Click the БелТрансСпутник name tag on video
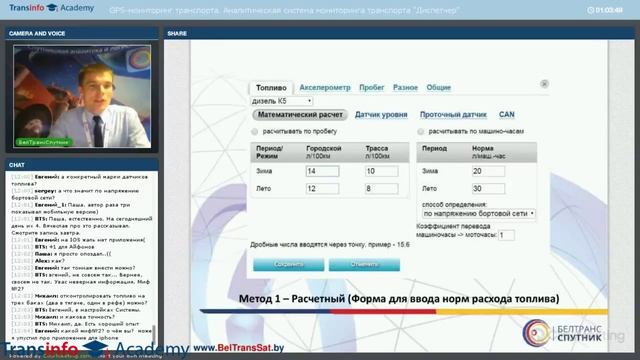640x360 pixels. tap(43, 142)
